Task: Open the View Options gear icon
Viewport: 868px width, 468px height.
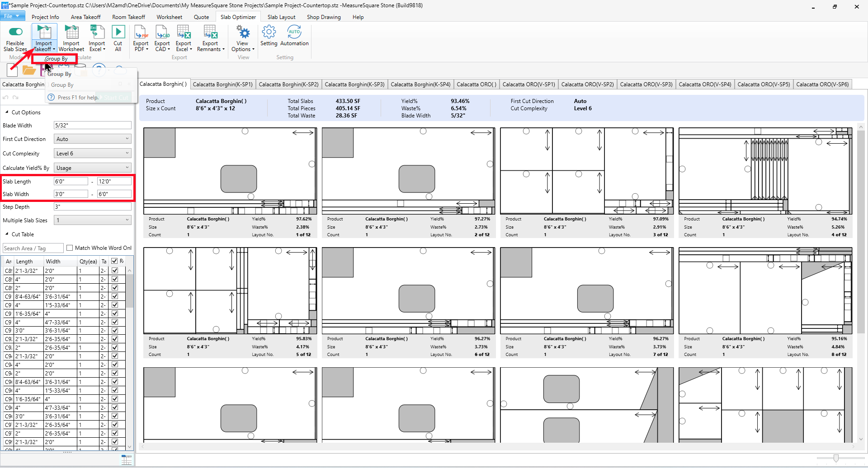Action: (x=243, y=33)
